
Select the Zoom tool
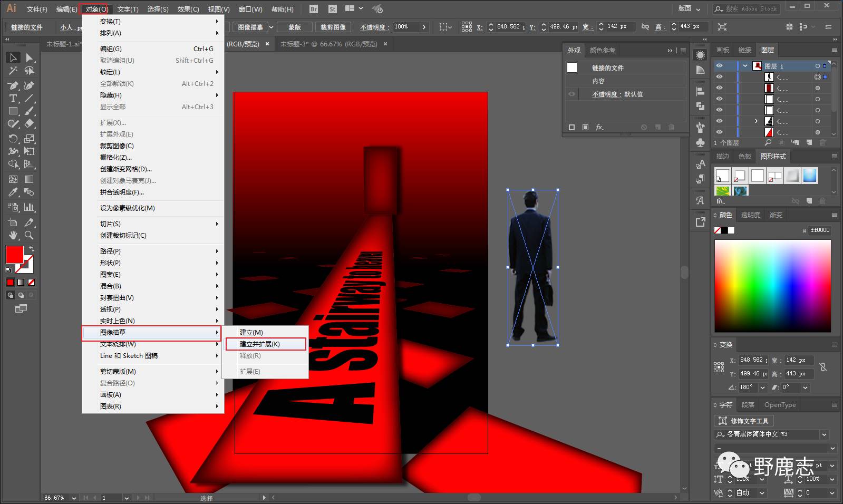pos(30,235)
